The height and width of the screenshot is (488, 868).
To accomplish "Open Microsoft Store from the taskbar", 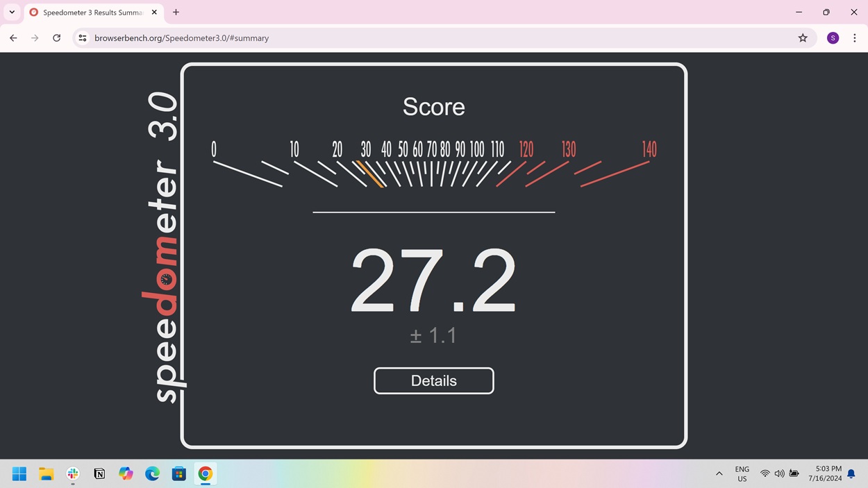I will coord(178,473).
